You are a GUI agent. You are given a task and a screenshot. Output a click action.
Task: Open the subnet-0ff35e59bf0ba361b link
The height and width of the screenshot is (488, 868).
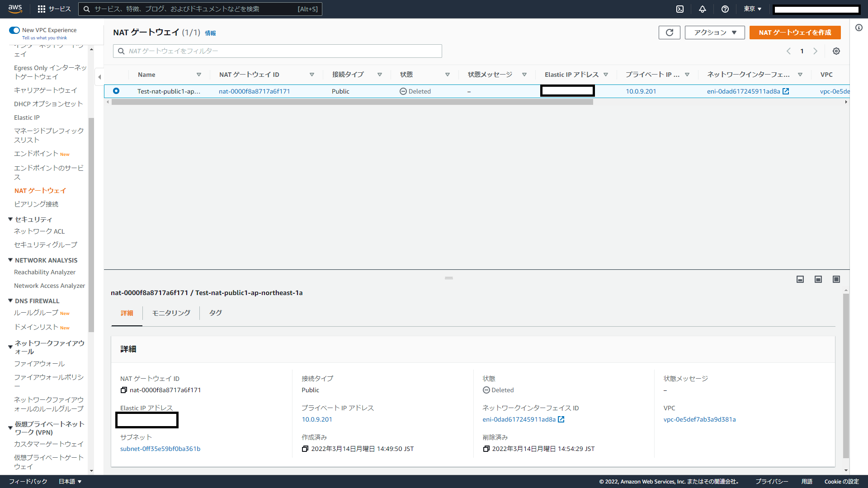[x=160, y=449]
